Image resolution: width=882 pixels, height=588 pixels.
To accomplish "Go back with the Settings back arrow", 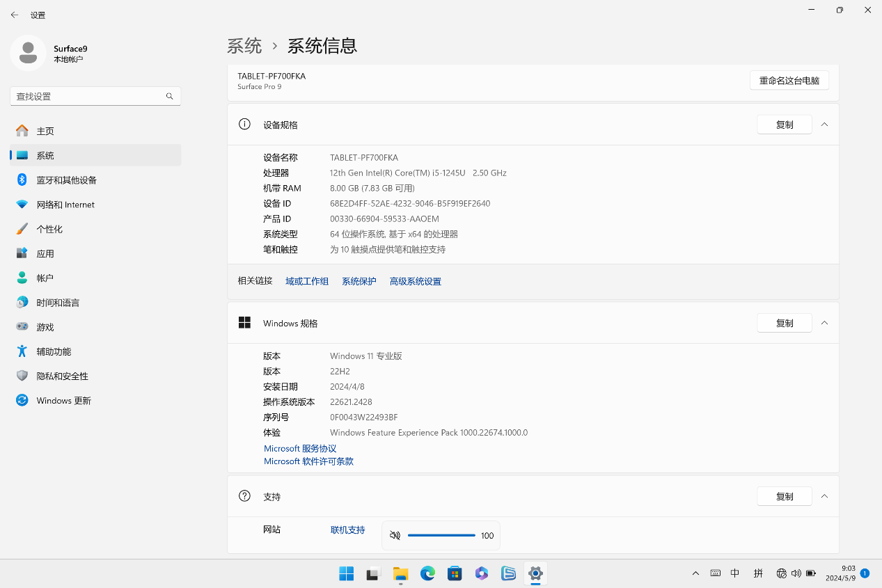I will pyautogui.click(x=15, y=15).
